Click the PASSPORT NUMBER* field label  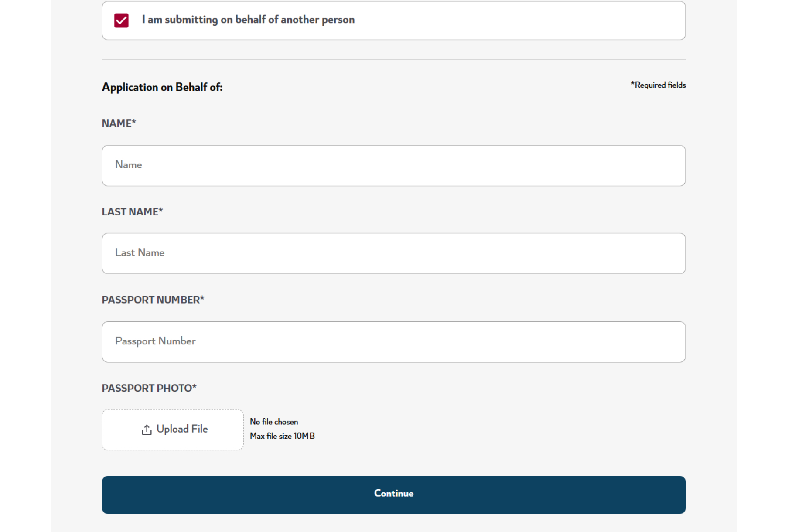[x=153, y=300]
